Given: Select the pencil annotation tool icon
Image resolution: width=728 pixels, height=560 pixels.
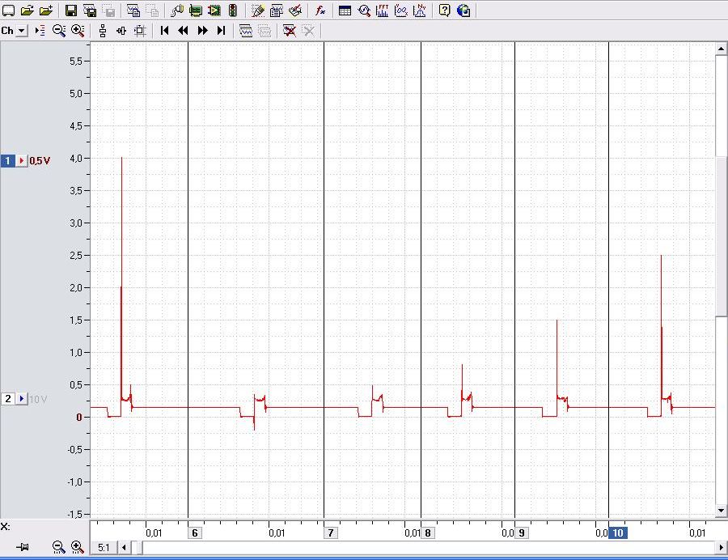Looking at the screenshot, I should click(258, 11).
